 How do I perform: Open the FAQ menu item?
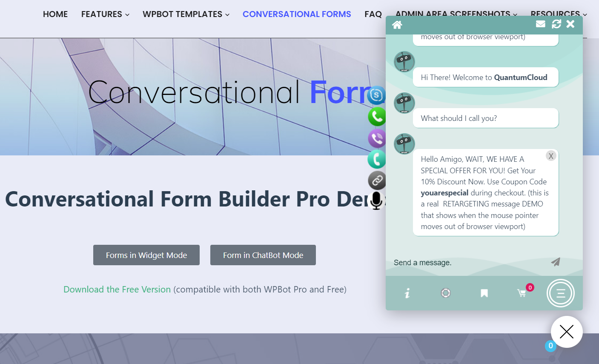click(373, 14)
